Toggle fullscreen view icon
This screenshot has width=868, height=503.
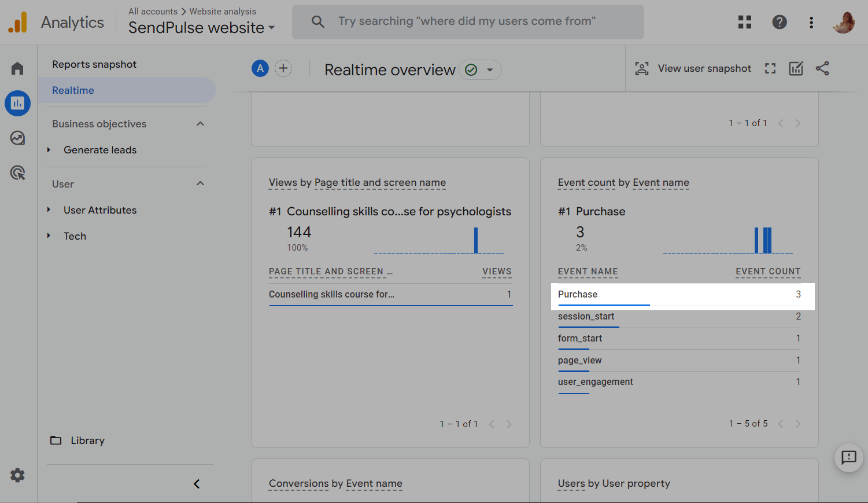[x=770, y=68]
